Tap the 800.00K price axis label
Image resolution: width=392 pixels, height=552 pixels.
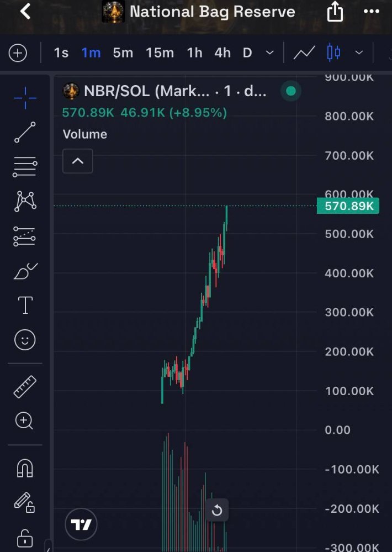pos(349,116)
